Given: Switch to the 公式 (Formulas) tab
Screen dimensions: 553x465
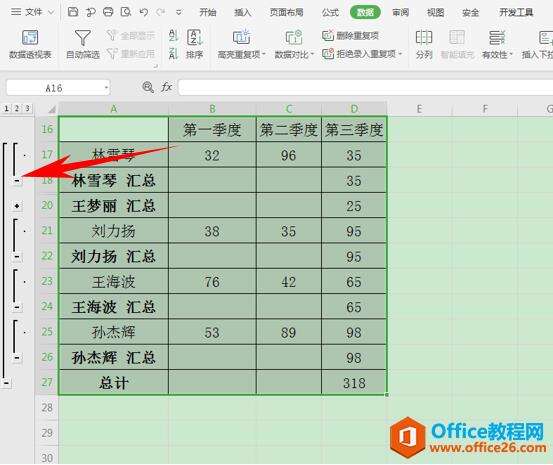Looking at the screenshot, I should pos(330,12).
